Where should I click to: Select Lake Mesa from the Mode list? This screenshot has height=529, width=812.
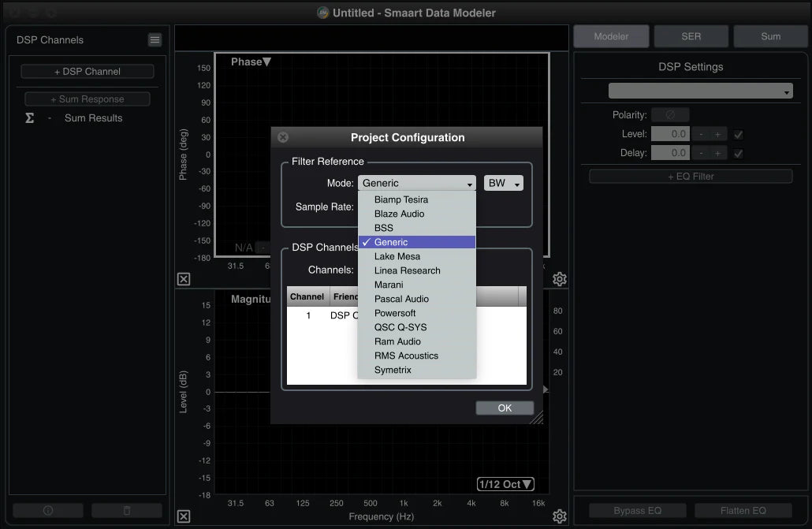(397, 256)
